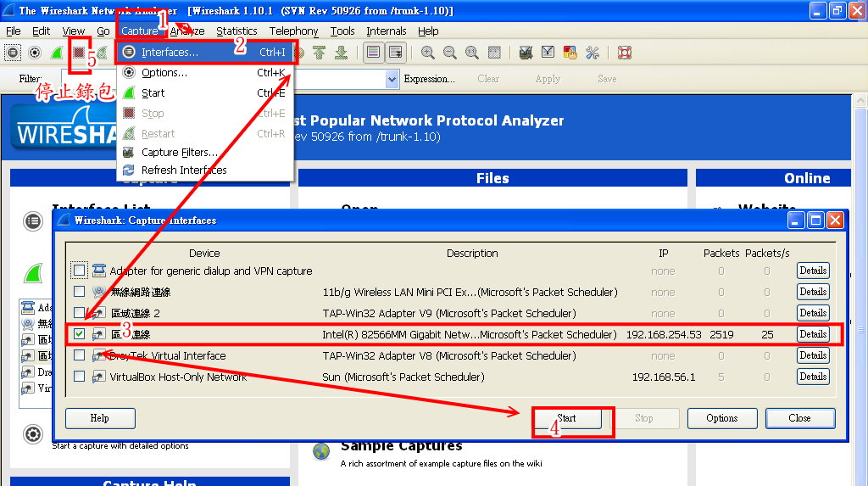Click the zoom in magnifier icon
The height and width of the screenshot is (486, 868).
428,53
